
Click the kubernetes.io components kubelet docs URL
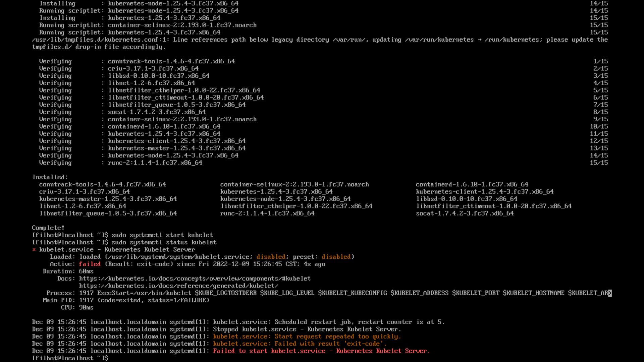tap(195, 279)
